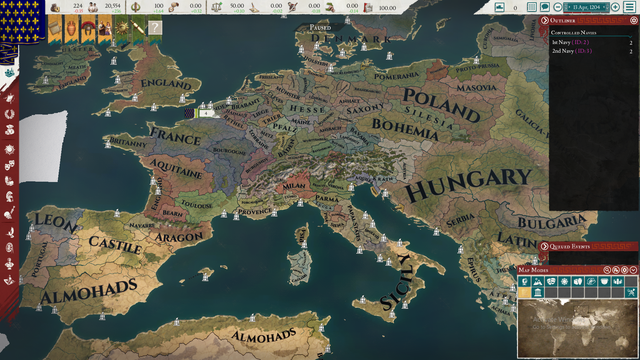Toggle pause by clicking the date 11 Apr, 1204

[x=586, y=7]
